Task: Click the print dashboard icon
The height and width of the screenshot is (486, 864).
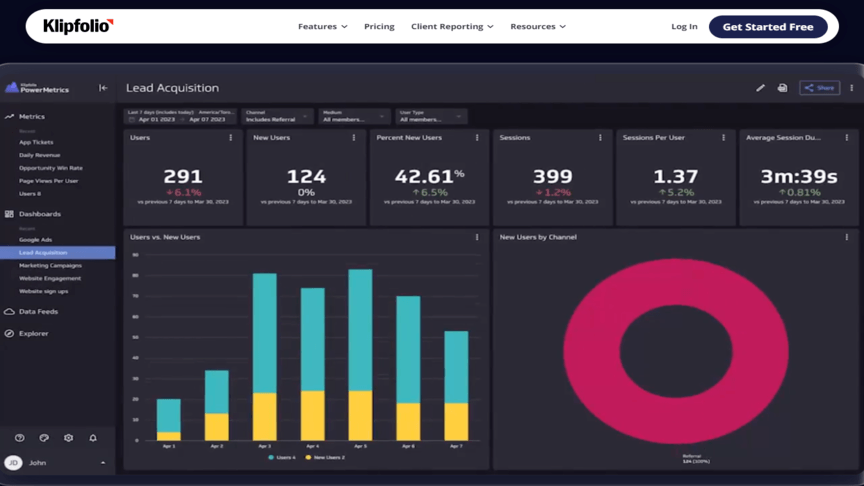Action: click(782, 88)
